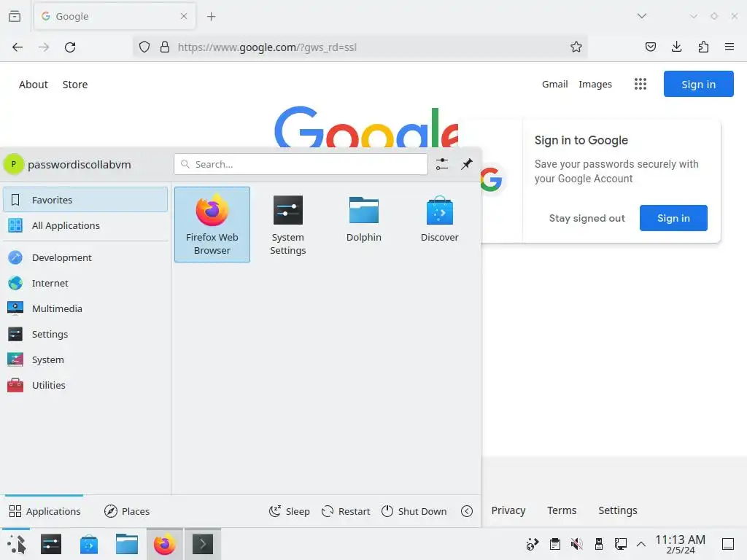
Task: Open the removable devices tray icon
Action: click(x=599, y=544)
